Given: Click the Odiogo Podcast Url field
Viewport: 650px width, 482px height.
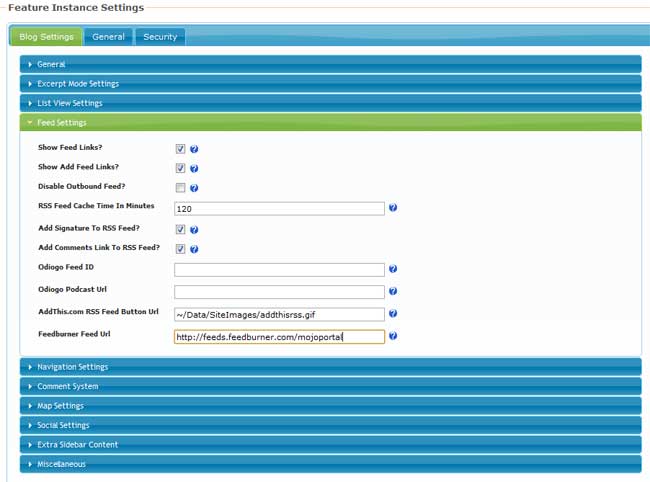Looking at the screenshot, I should 279,292.
